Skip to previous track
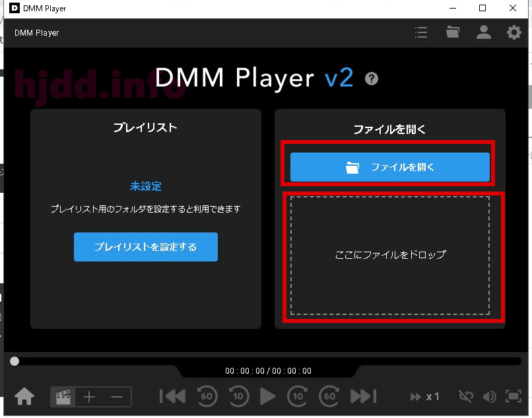This screenshot has width=532, height=418. click(x=172, y=396)
